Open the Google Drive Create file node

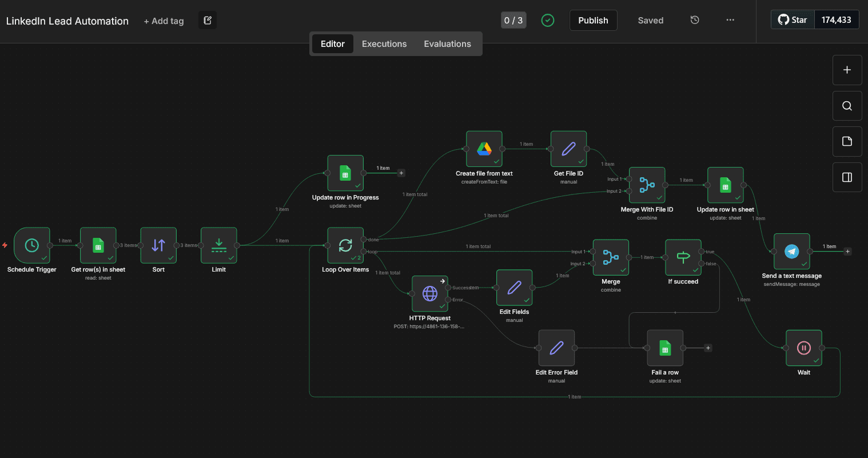coord(484,149)
